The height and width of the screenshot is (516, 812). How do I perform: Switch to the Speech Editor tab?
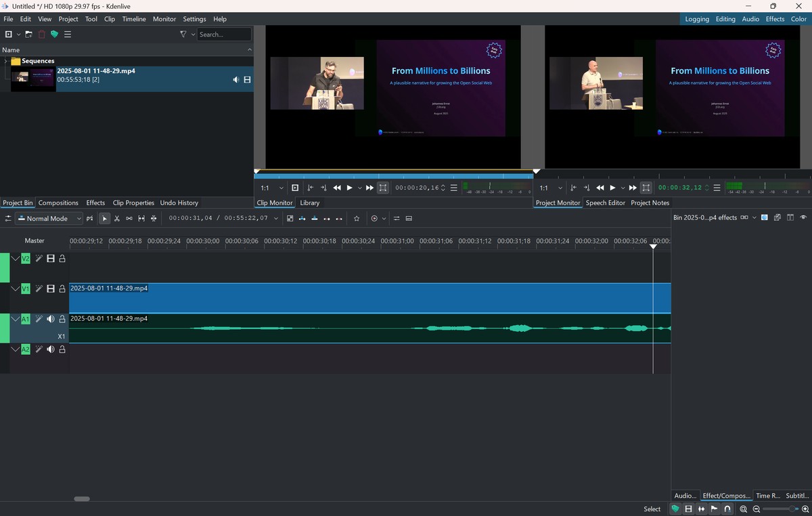point(605,202)
